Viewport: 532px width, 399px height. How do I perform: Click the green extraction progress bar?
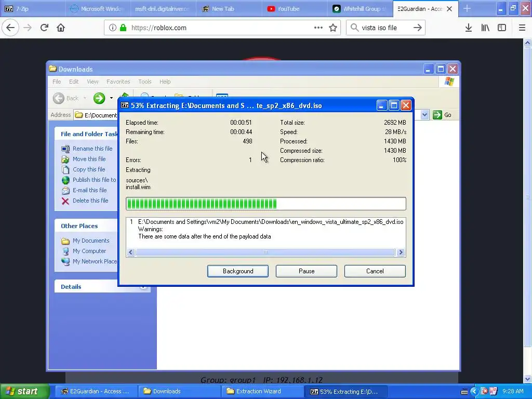coord(265,204)
